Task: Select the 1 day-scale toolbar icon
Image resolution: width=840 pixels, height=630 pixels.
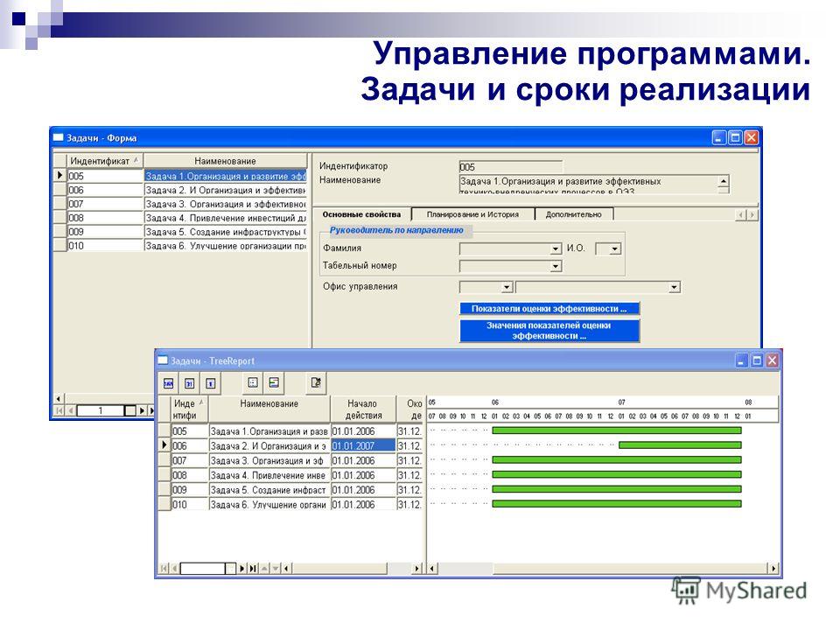Action: tap(211, 383)
